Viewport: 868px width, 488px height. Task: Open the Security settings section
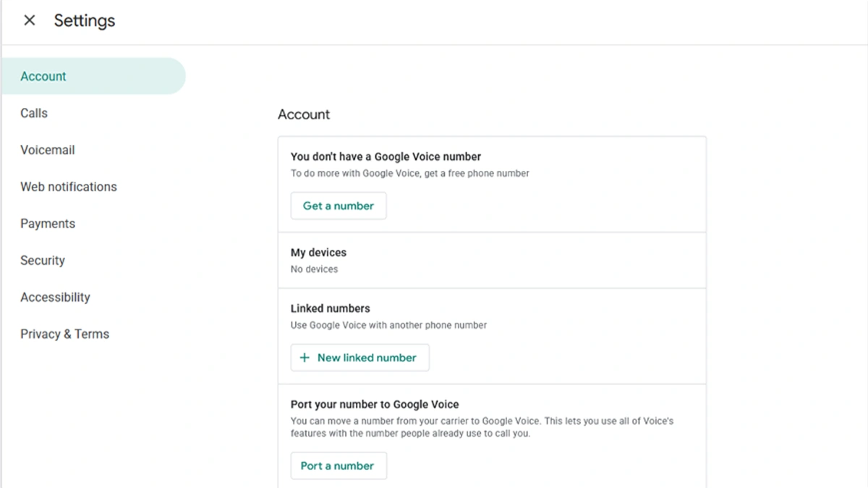coord(43,261)
